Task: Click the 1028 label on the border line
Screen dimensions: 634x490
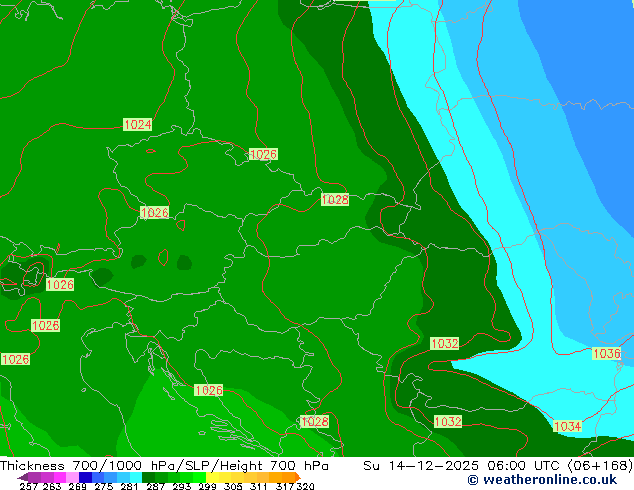Action: pos(335,199)
